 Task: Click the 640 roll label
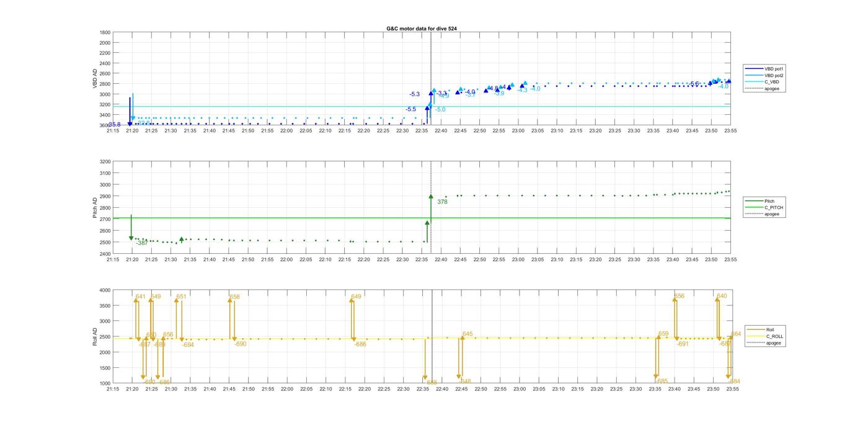click(722, 297)
